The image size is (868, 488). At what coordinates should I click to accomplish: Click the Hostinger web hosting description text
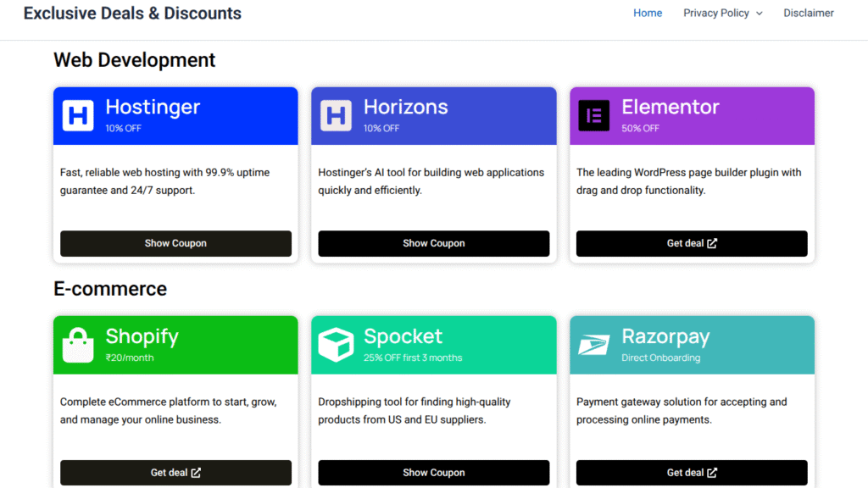click(165, 181)
